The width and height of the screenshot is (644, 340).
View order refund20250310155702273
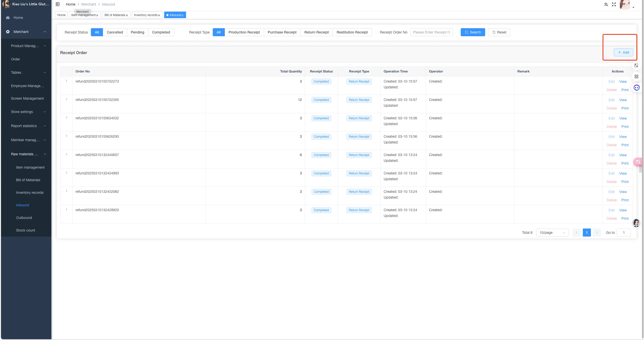click(x=623, y=82)
